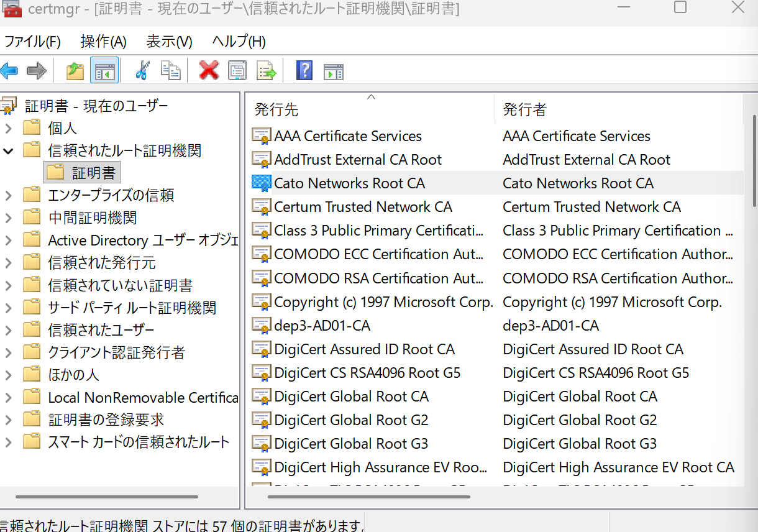Sort by the 発行先 column header
The width and height of the screenshot is (758, 532).
pos(370,110)
